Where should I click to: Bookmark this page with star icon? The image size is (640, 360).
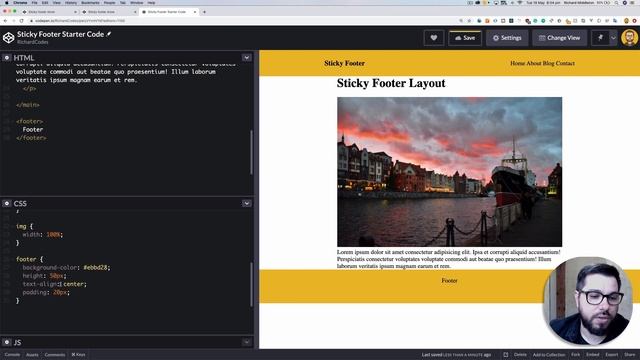tap(469, 20)
